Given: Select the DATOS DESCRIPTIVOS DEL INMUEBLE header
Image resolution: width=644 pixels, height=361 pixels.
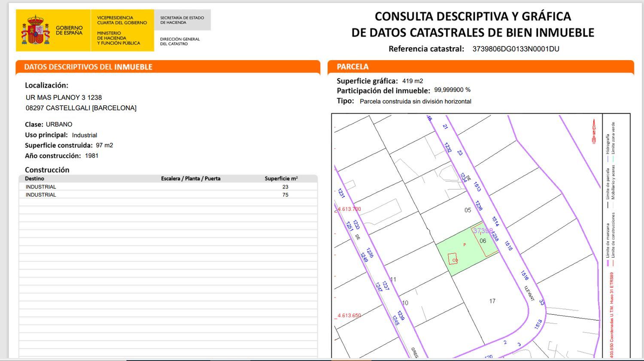Looking at the screenshot, I should [x=88, y=67].
